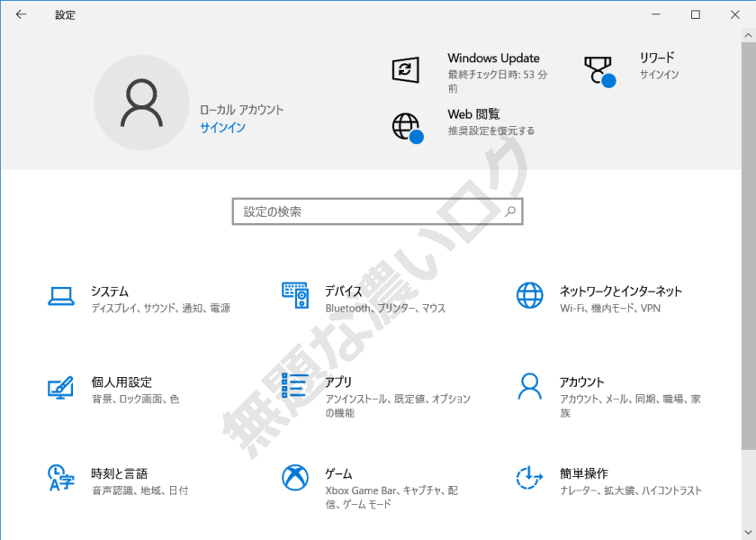756x540 pixels.
Task: Click サインイン under リワード
Action: tap(659, 74)
